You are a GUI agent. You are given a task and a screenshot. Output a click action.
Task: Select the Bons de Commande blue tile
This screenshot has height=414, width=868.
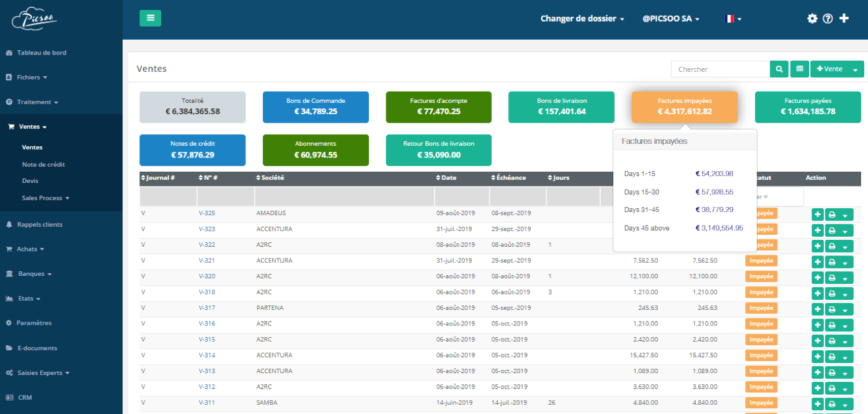(316, 107)
